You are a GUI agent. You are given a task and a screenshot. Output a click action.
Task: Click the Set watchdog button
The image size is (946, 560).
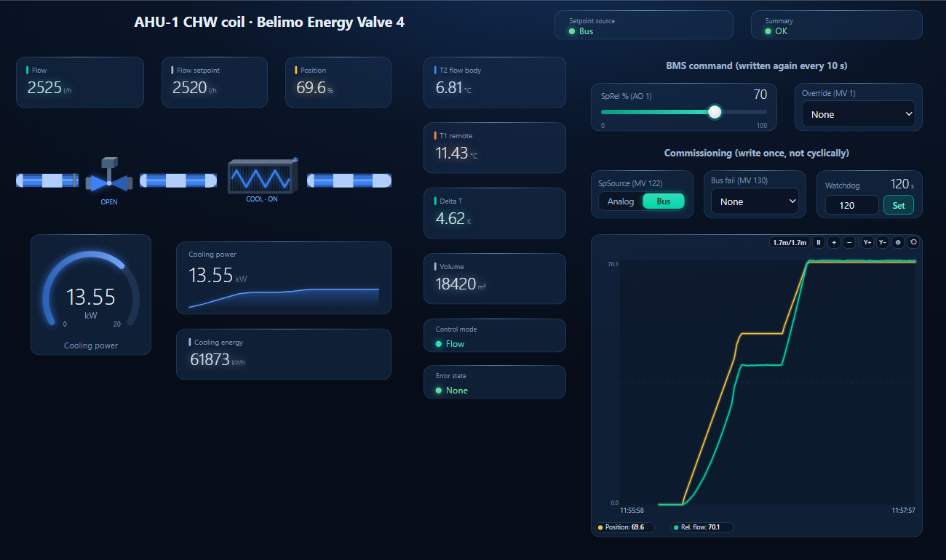coord(899,205)
